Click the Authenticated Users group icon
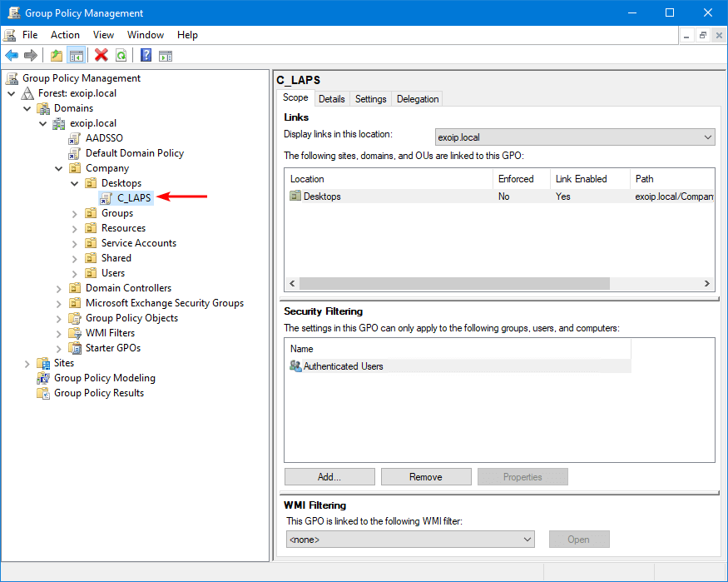This screenshot has width=728, height=582. click(x=295, y=366)
